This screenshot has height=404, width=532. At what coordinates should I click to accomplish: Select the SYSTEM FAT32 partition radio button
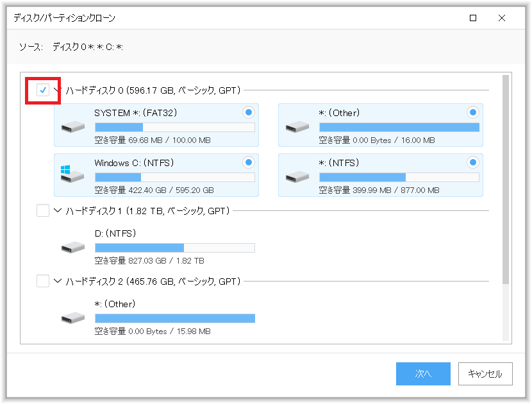pyautogui.click(x=249, y=112)
